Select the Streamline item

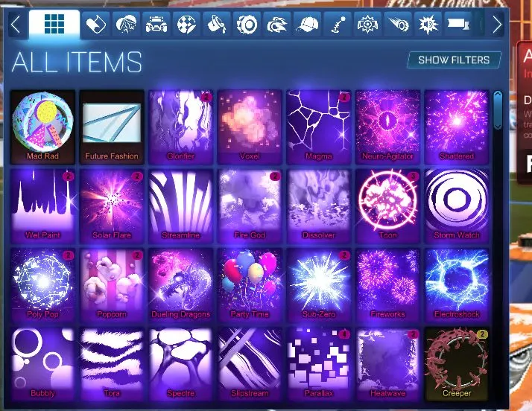181,206
